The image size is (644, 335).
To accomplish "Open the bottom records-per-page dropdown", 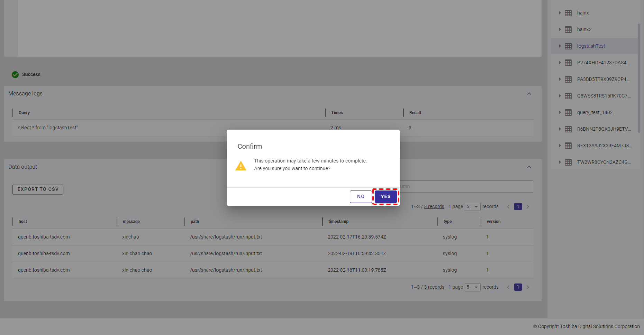I will 472,287.
